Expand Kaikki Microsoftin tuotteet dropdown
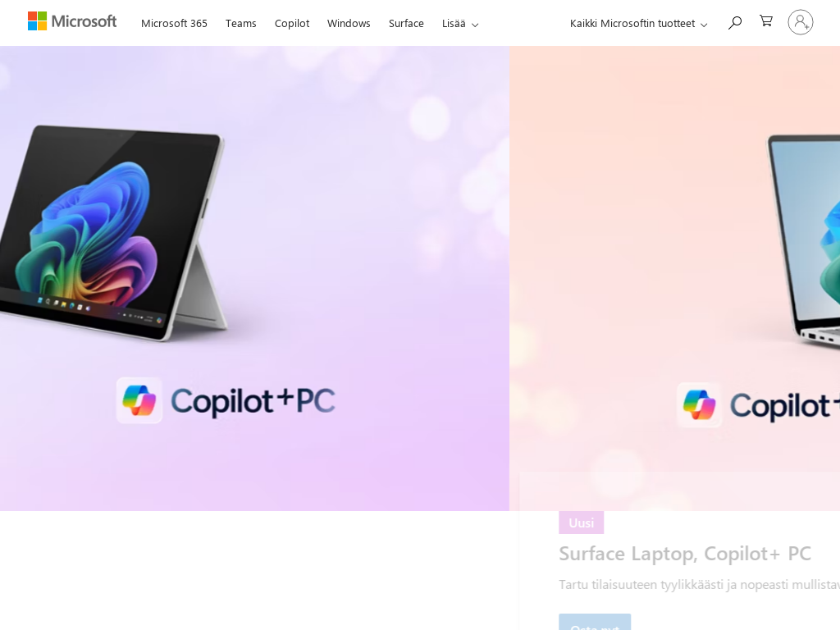The image size is (840, 630). 638,24
